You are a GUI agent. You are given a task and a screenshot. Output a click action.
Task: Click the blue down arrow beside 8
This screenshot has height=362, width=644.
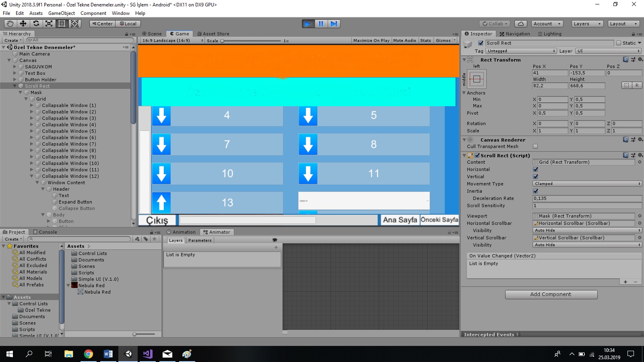pos(308,144)
